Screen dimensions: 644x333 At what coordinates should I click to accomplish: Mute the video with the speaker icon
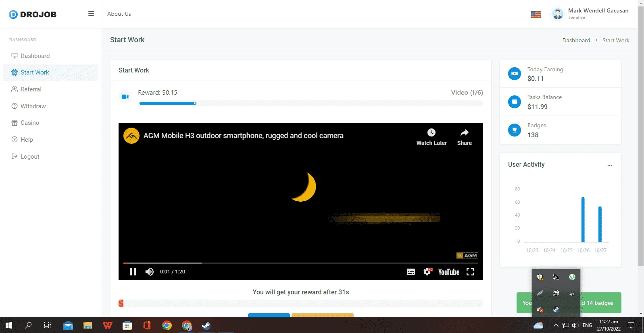[150, 272]
